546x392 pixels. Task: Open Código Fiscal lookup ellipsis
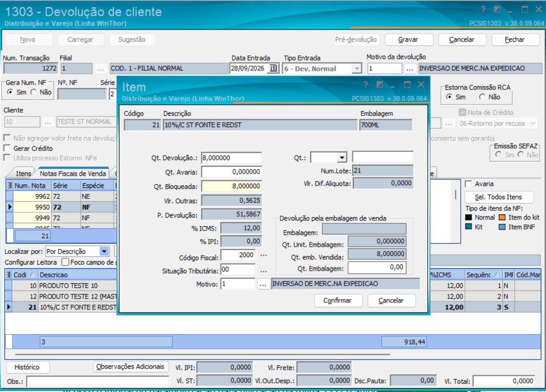(264, 255)
